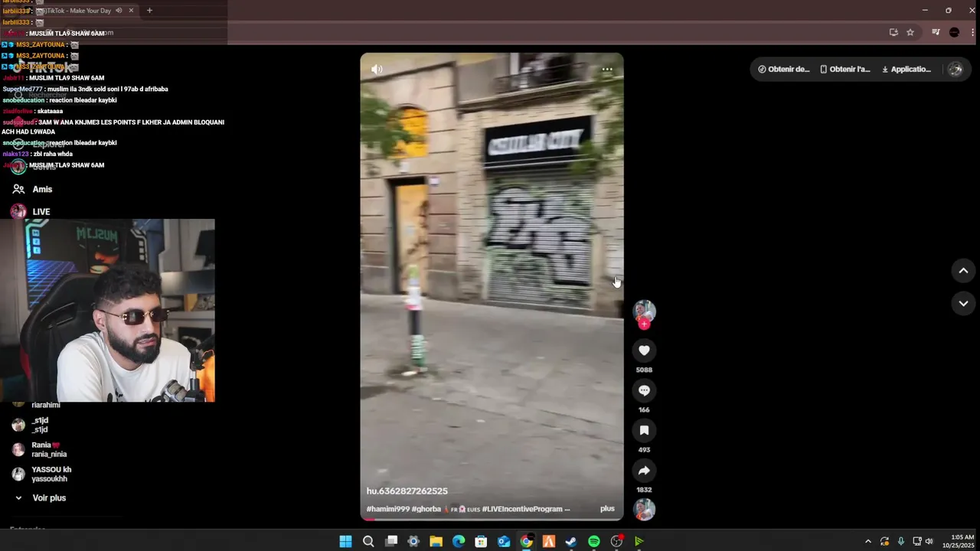Open the #ghorba hashtag
Screen dimensions: 980x551
pyautogui.click(x=426, y=509)
